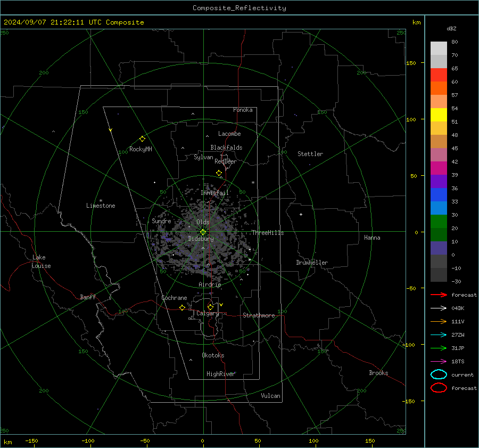Screen dimensions: 479x448
Task: Click the dark orange swatch below red
Action: coord(439,88)
